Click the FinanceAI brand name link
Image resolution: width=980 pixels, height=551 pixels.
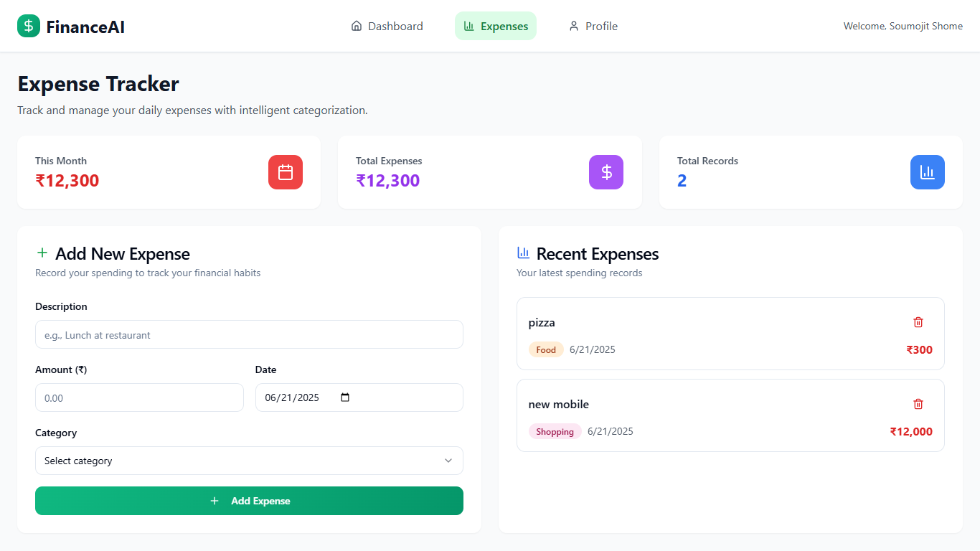pos(85,27)
